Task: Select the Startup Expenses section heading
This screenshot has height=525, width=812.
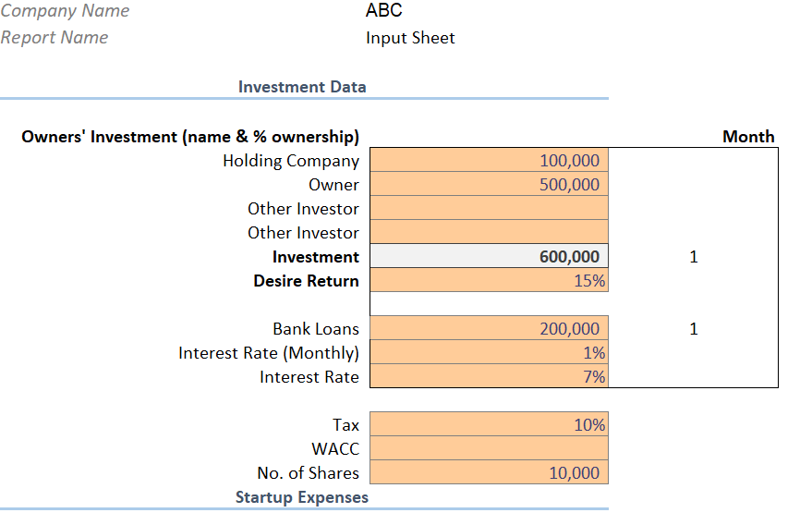Action: click(x=302, y=497)
